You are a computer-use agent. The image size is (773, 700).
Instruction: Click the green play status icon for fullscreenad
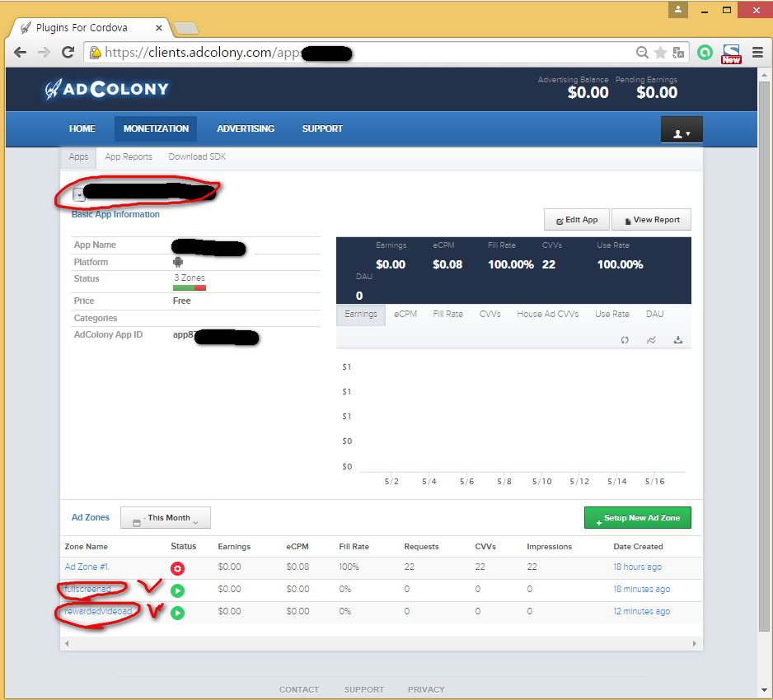click(177, 590)
